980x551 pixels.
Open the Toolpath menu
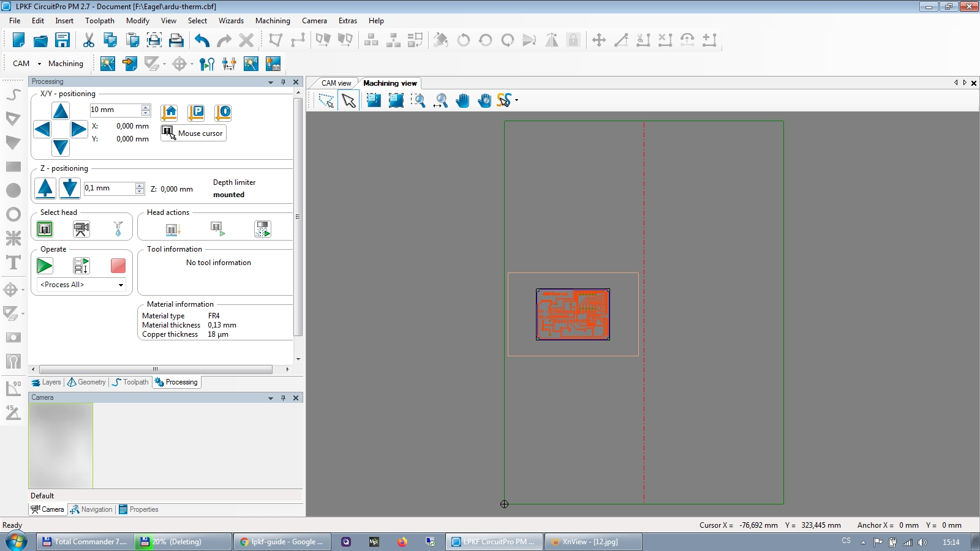tap(100, 21)
